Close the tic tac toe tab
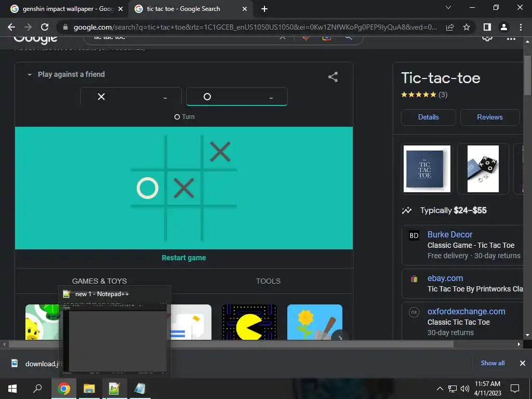This screenshot has width=532, height=399. 245,9
